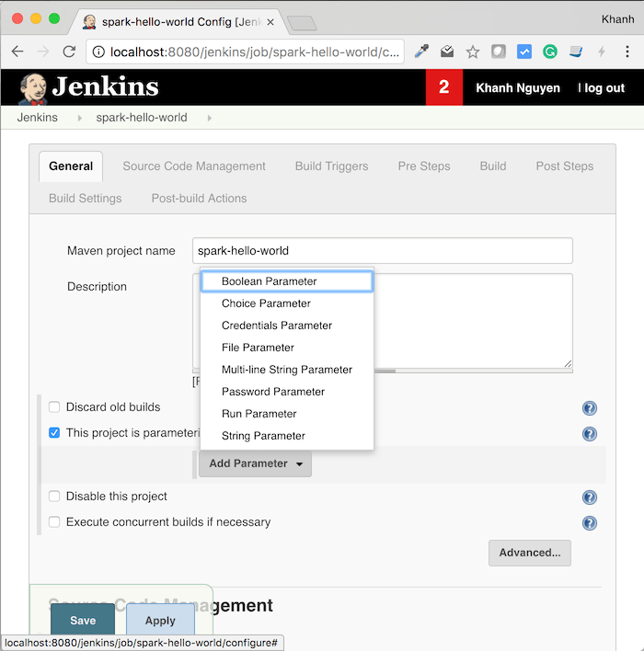
Task: Choose Credentials Parameter option
Action: [287, 325]
